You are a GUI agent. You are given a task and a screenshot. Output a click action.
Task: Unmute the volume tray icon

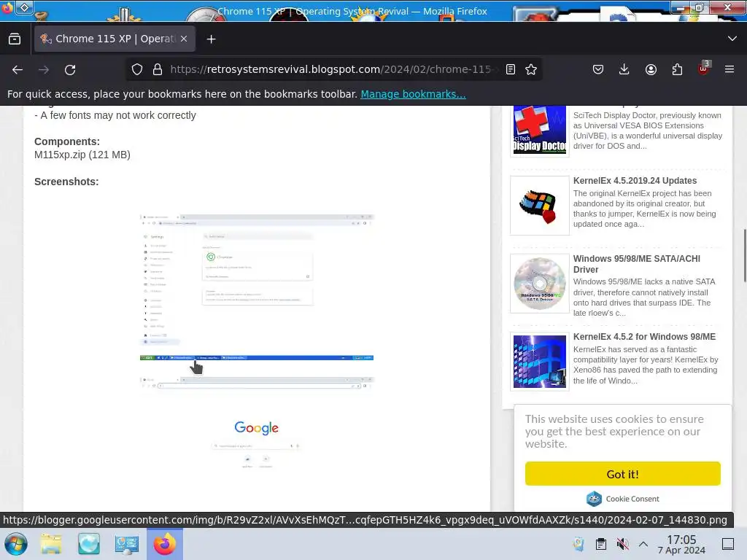point(622,544)
